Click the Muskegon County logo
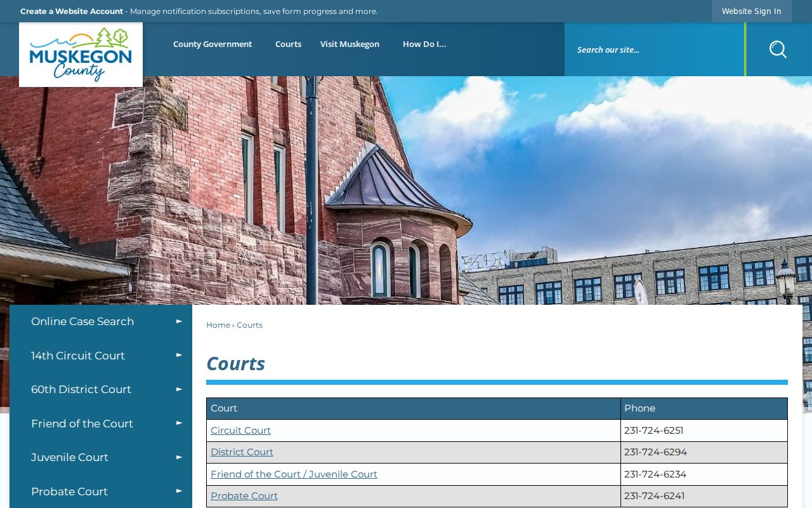 tap(81, 55)
